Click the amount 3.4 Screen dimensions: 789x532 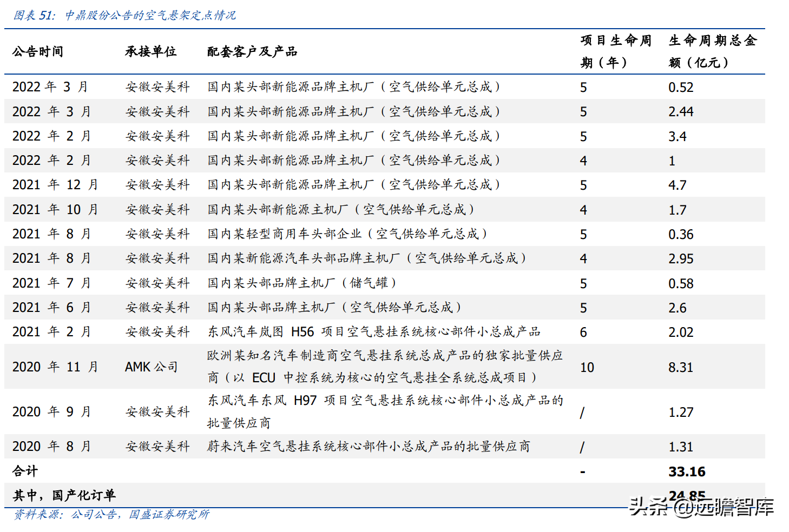[678, 136]
